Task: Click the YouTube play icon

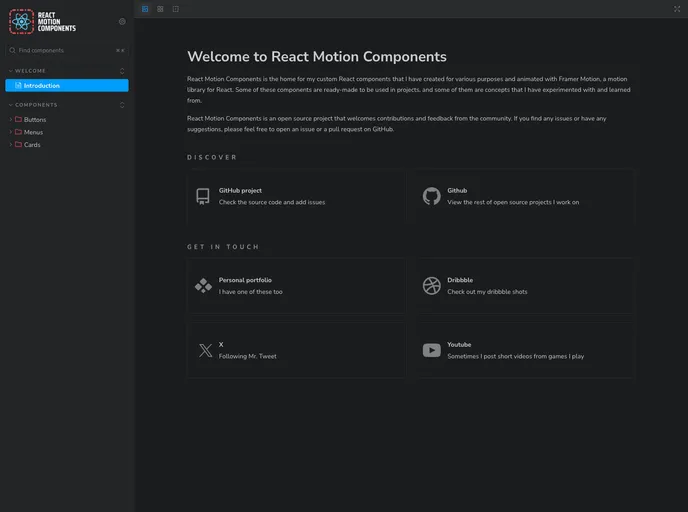Action: tap(431, 350)
